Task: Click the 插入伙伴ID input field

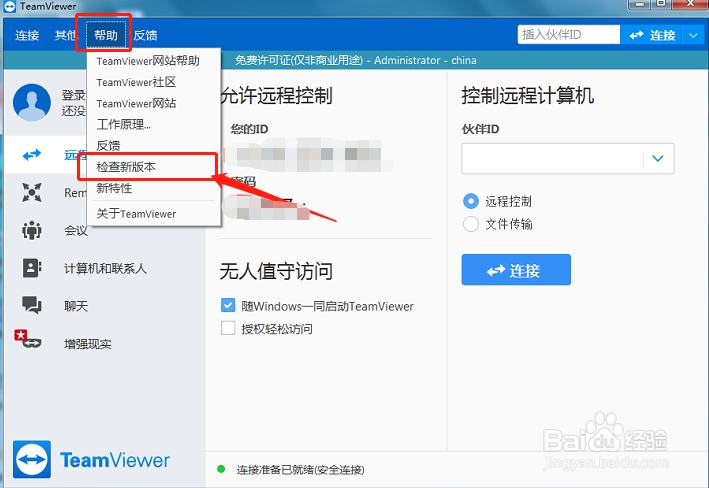Action: pyautogui.click(x=569, y=35)
